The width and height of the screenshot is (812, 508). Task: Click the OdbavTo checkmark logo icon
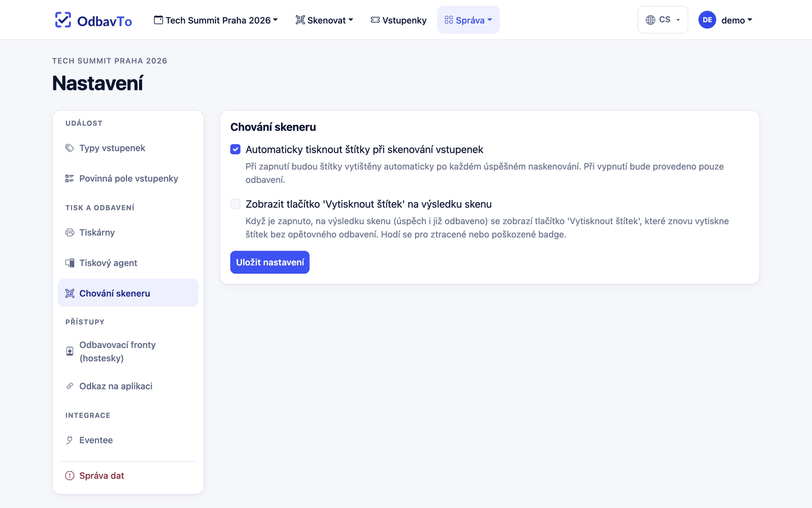click(63, 20)
